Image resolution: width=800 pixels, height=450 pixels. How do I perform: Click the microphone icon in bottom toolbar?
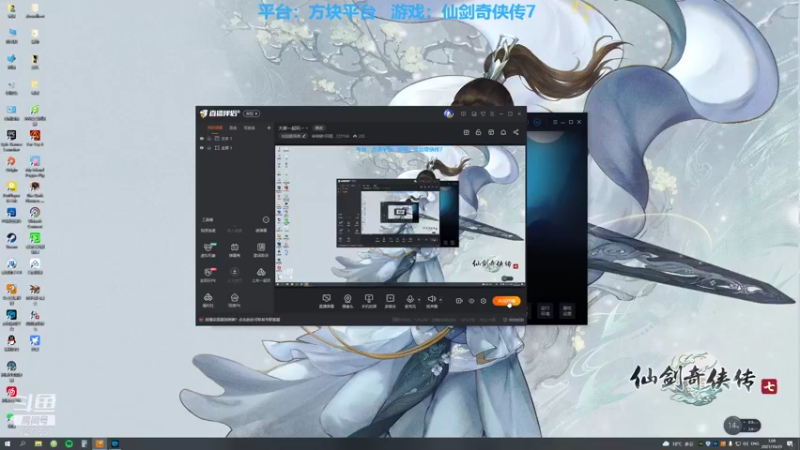tap(410, 299)
